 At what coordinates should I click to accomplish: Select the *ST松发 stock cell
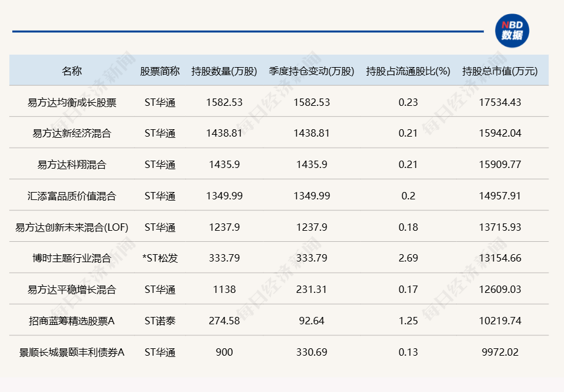pyautogui.click(x=159, y=258)
